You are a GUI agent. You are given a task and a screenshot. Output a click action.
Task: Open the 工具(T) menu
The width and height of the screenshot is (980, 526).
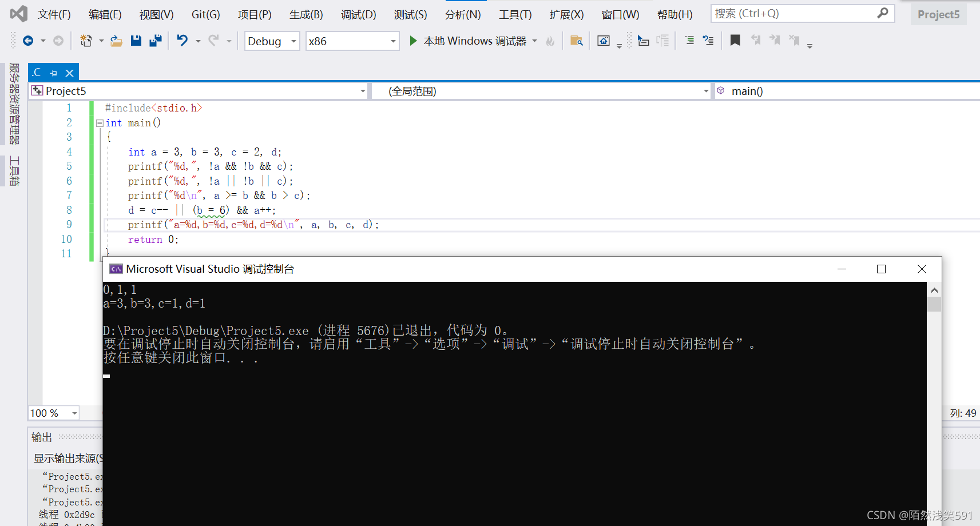click(x=515, y=14)
